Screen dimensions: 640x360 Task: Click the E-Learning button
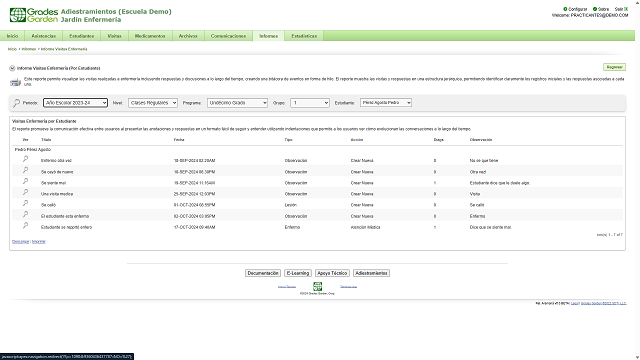click(x=298, y=273)
